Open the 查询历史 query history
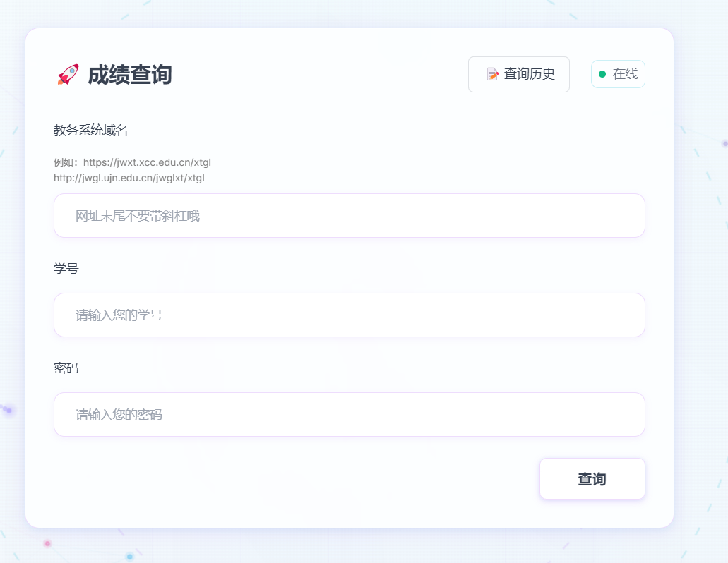 [519, 74]
